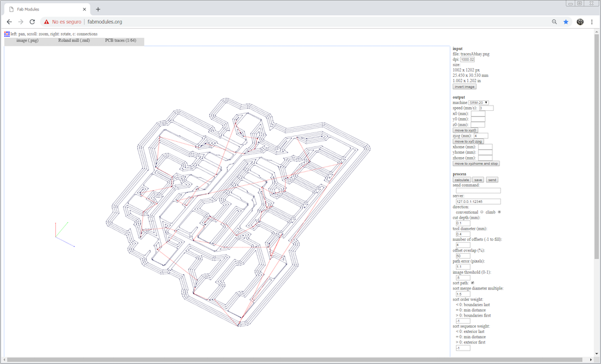
Task: Select climb direction radio button
Action: tap(499, 212)
